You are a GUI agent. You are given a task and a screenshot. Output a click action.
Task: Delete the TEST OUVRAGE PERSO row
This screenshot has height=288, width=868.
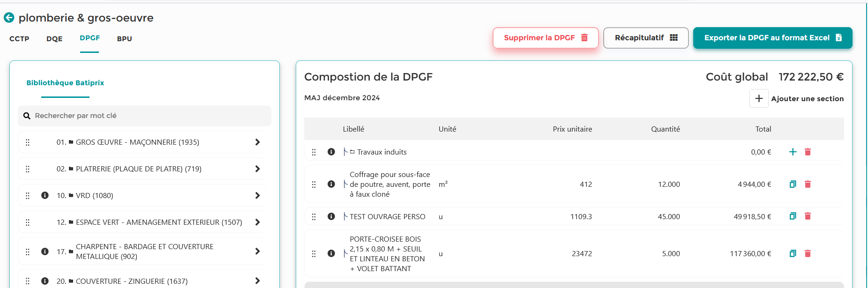pos(808,216)
